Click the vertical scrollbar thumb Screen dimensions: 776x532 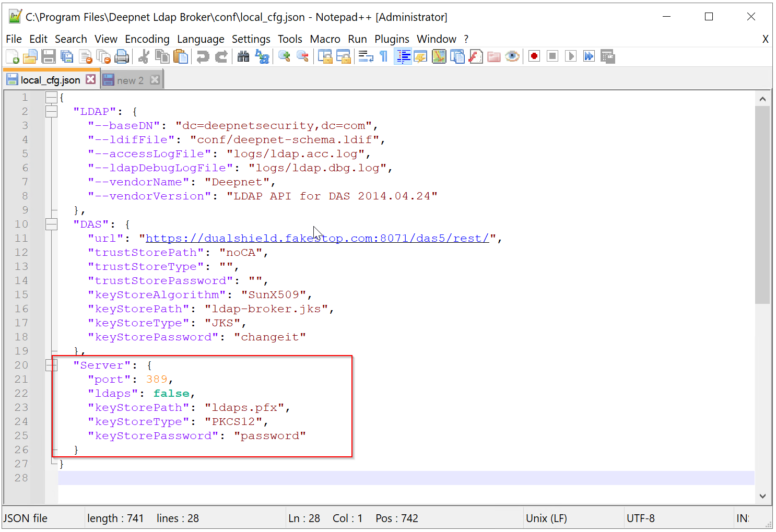pos(762,204)
